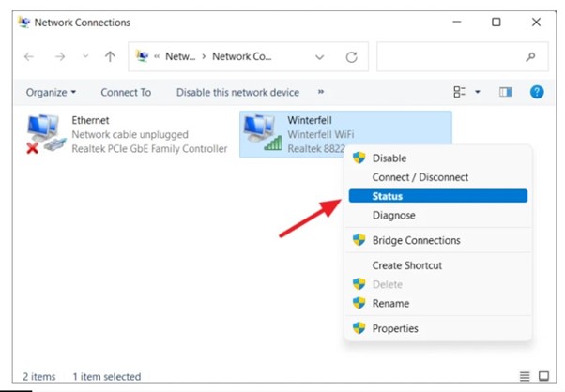The height and width of the screenshot is (392, 565).
Task: Refresh the Network Connections folder
Action: click(x=351, y=56)
